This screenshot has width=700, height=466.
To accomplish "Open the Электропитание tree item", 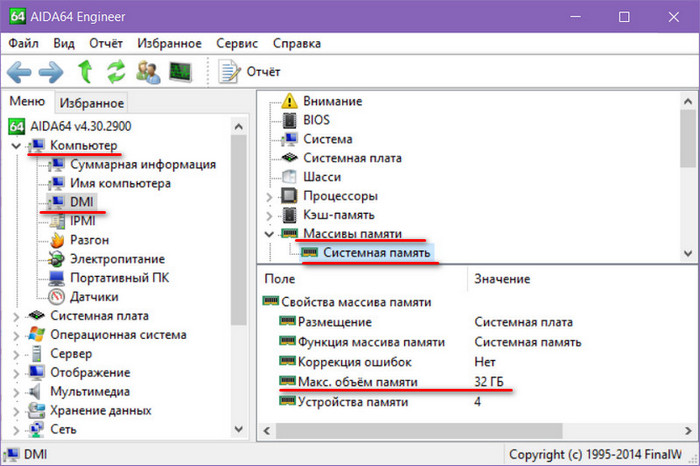I will (x=116, y=259).
